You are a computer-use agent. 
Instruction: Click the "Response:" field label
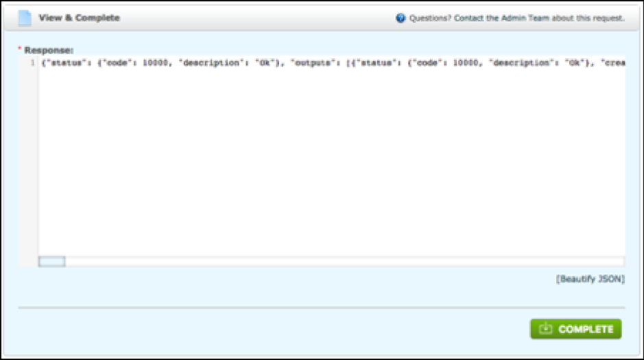(x=49, y=50)
